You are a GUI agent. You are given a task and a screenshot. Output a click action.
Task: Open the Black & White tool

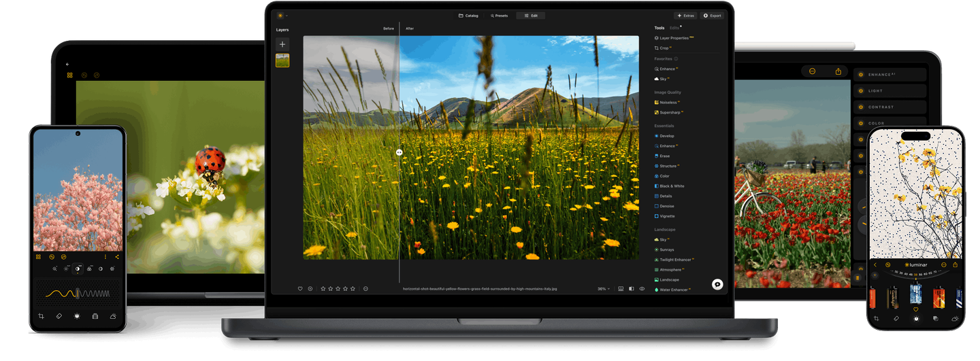pos(670,186)
